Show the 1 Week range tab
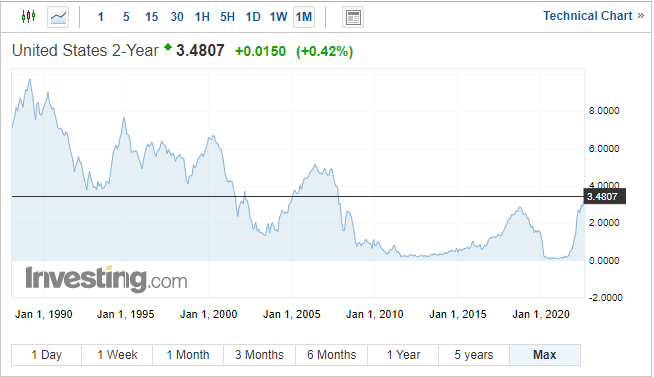 pyautogui.click(x=117, y=355)
